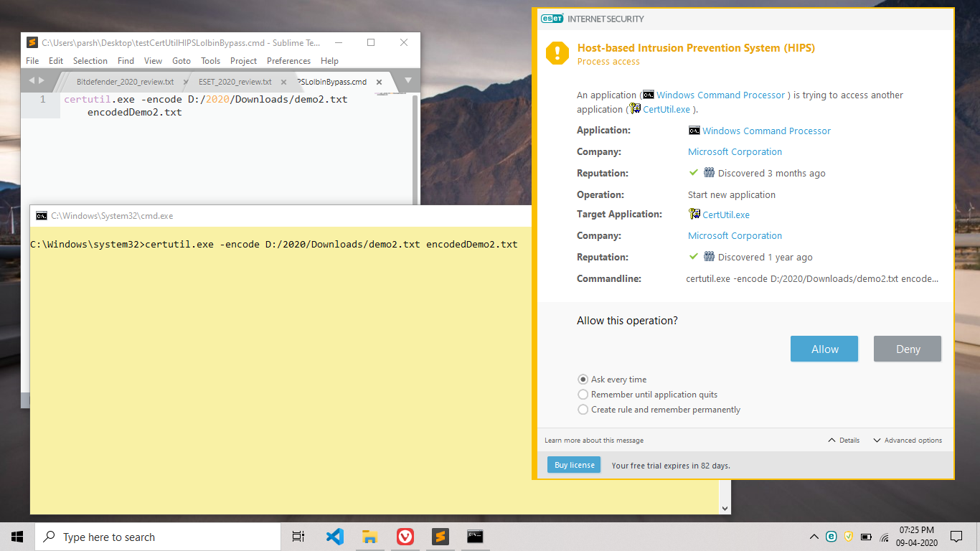Click the next tab arrow in Sublime
This screenshot has width=980, height=551.
click(x=42, y=80)
